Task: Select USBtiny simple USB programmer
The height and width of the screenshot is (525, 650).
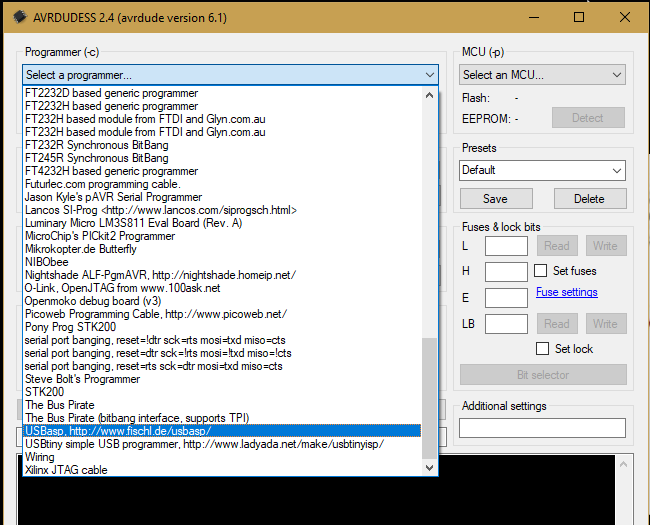Action: [222, 444]
